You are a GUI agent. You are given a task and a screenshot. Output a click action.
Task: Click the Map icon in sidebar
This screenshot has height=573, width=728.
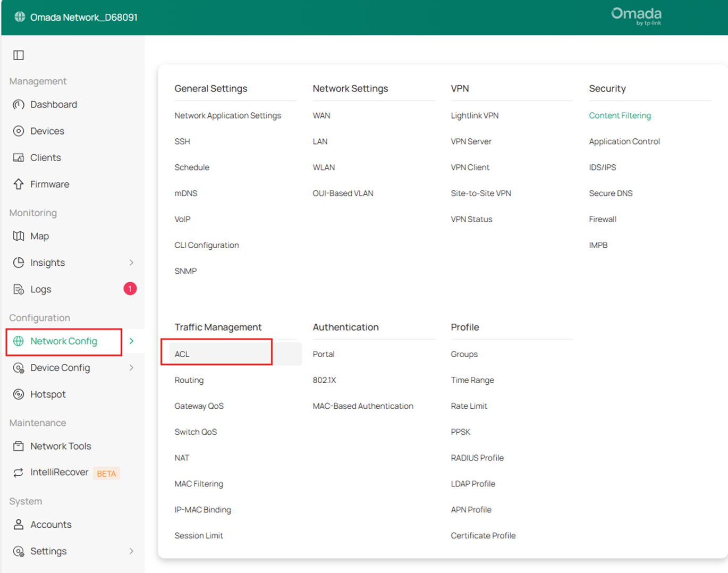pos(19,236)
